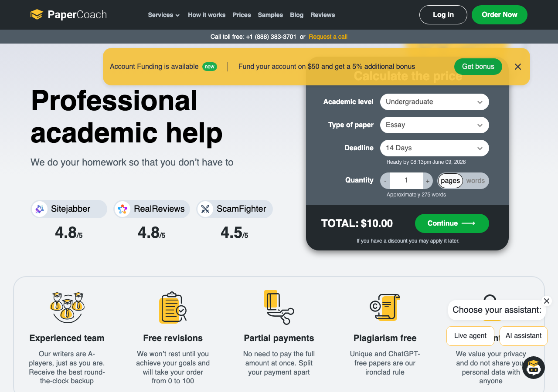Choose the Live agent assistant
558x392 pixels.
(470, 336)
